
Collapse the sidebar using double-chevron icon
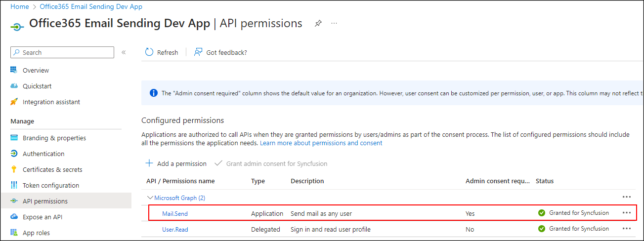(124, 52)
